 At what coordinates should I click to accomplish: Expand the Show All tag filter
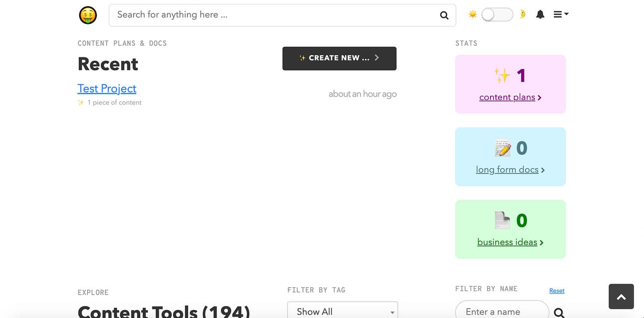(x=342, y=311)
